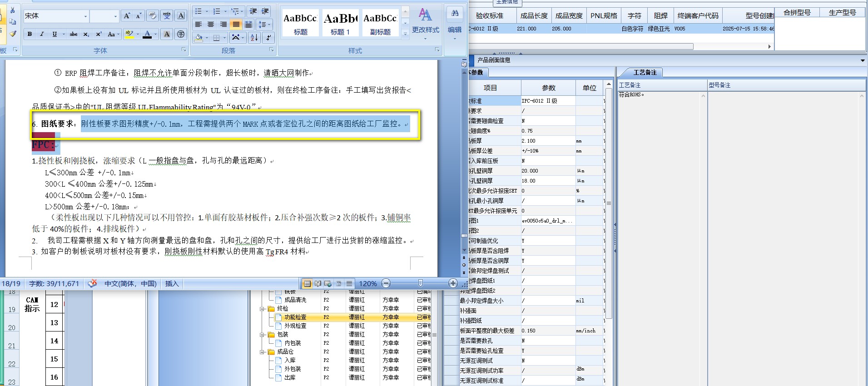
Task: Click language 中文(简体，中国) in status bar
Action: pos(130,283)
